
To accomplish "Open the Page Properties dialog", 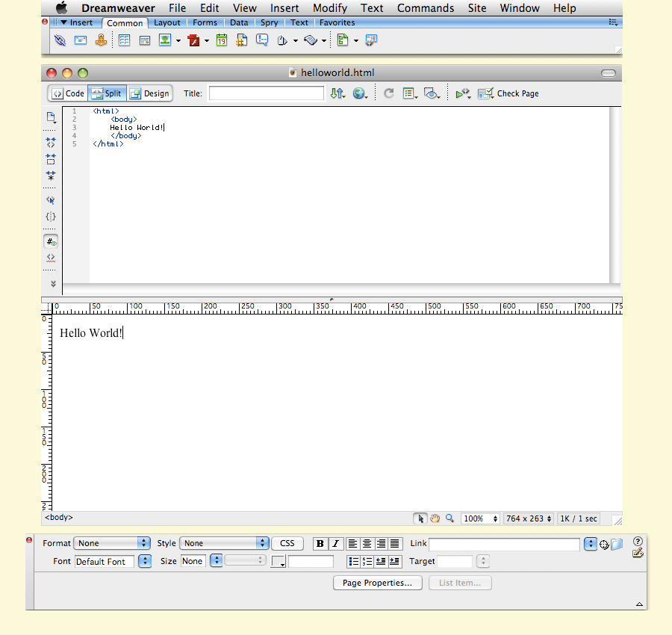I will pos(377,583).
